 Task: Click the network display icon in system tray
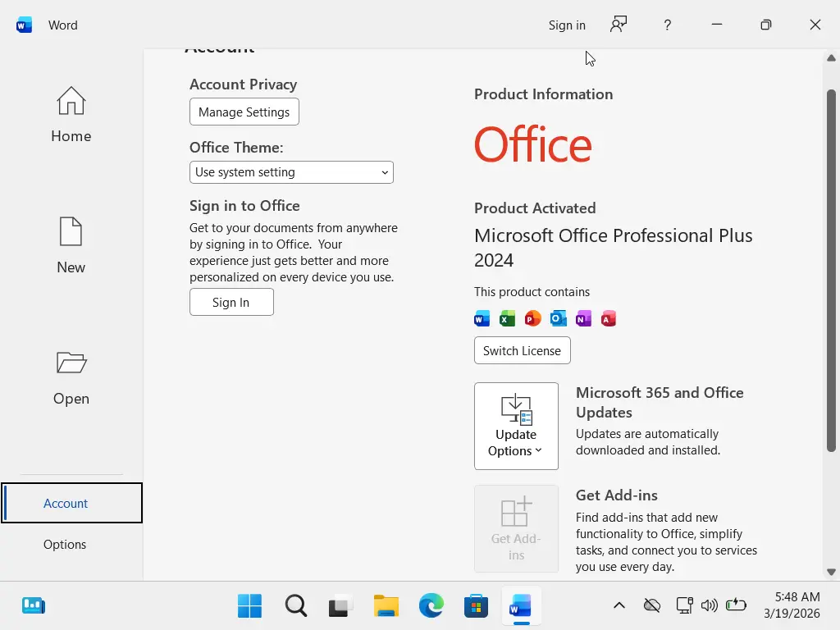[x=684, y=605]
